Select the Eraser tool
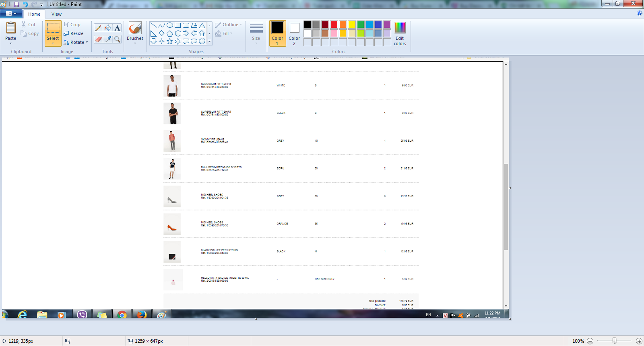 (x=98, y=39)
